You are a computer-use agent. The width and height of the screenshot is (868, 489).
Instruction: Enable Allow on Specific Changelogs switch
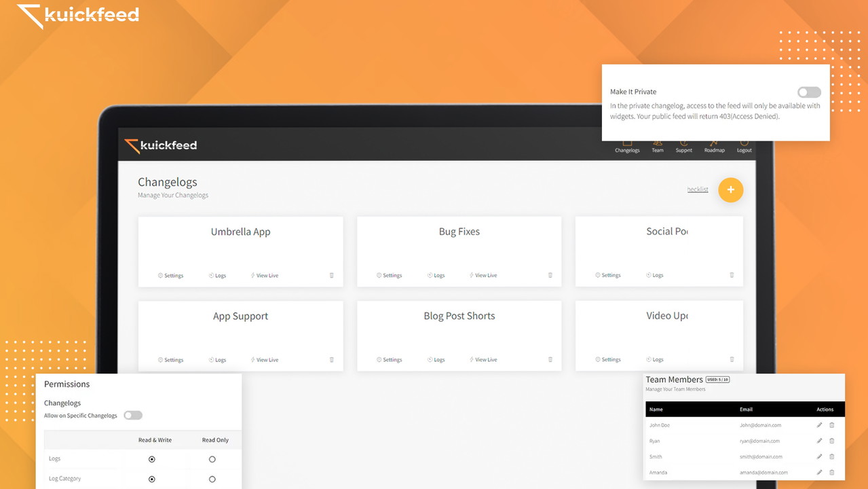[x=133, y=415]
